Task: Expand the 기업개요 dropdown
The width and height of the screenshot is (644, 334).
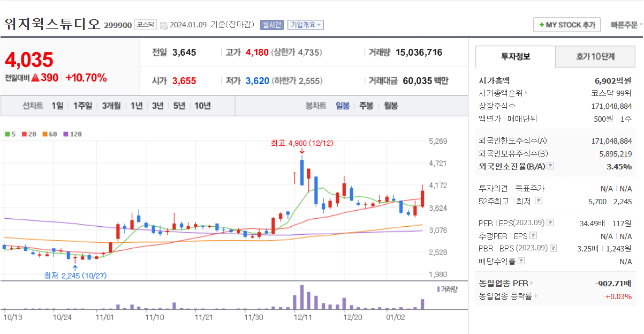Action: [305, 25]
